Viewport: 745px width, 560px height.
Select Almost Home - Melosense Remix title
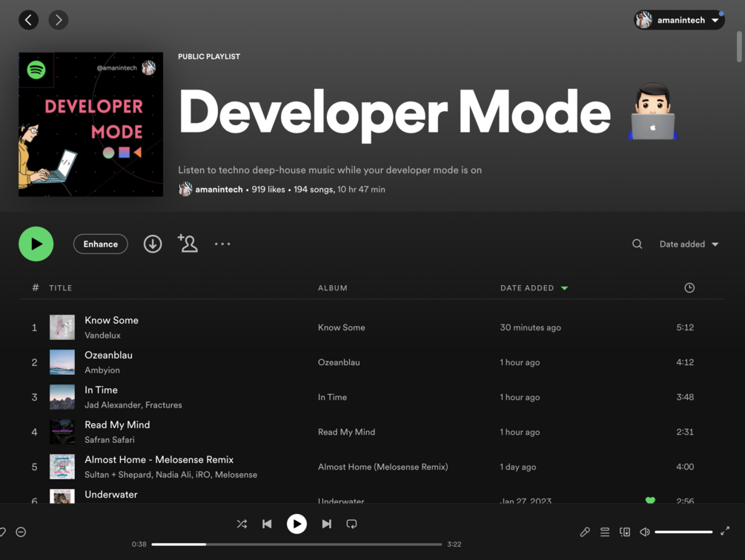tap(159, 460)
